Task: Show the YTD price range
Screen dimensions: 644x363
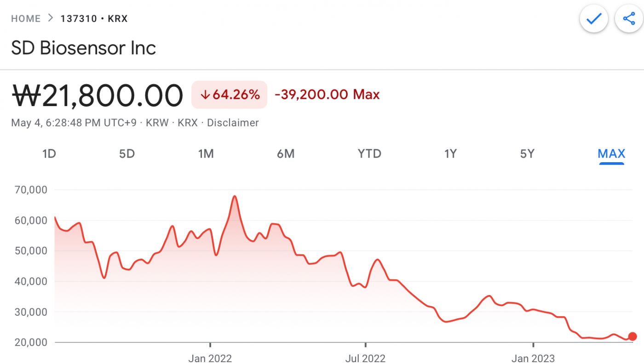Action: [x=369, y=153]
